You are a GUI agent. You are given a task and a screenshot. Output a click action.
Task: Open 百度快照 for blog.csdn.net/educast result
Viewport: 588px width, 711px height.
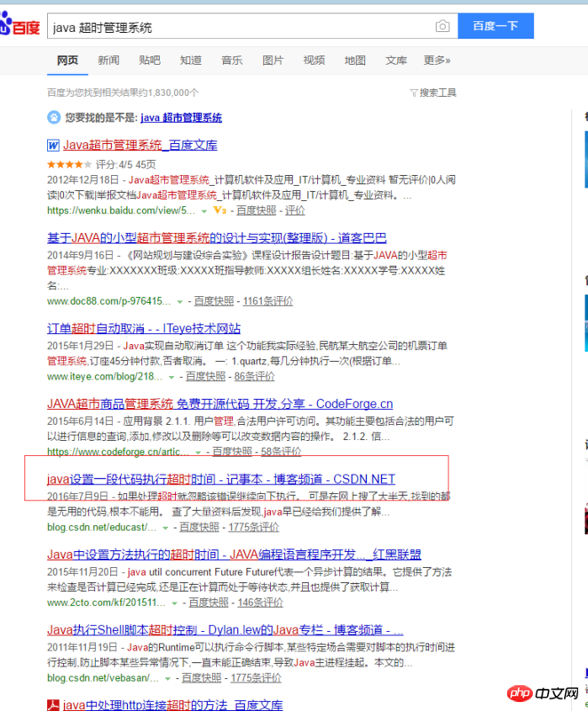coord(199,527)
